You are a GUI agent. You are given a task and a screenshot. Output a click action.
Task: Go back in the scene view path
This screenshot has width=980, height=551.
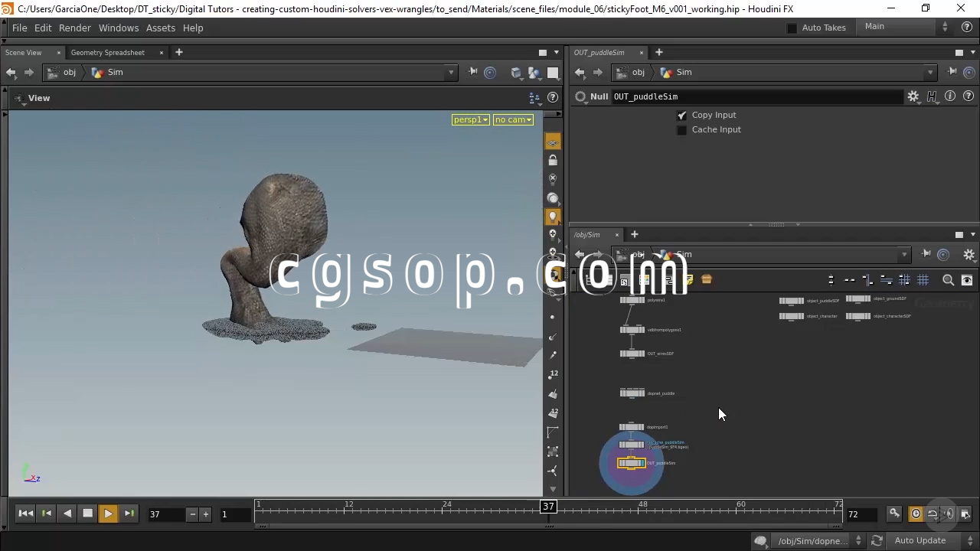tap(11, 73)
